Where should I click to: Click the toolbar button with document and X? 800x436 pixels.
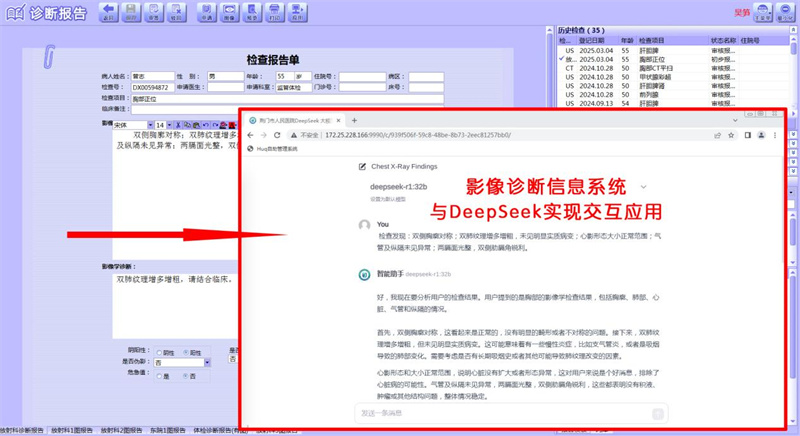pyautogui.click(x=176, y=12)
